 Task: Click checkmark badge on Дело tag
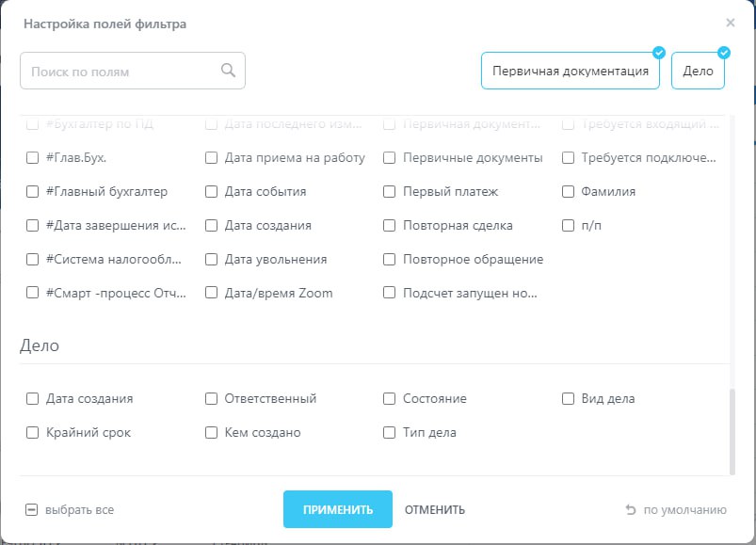(723, 53)
